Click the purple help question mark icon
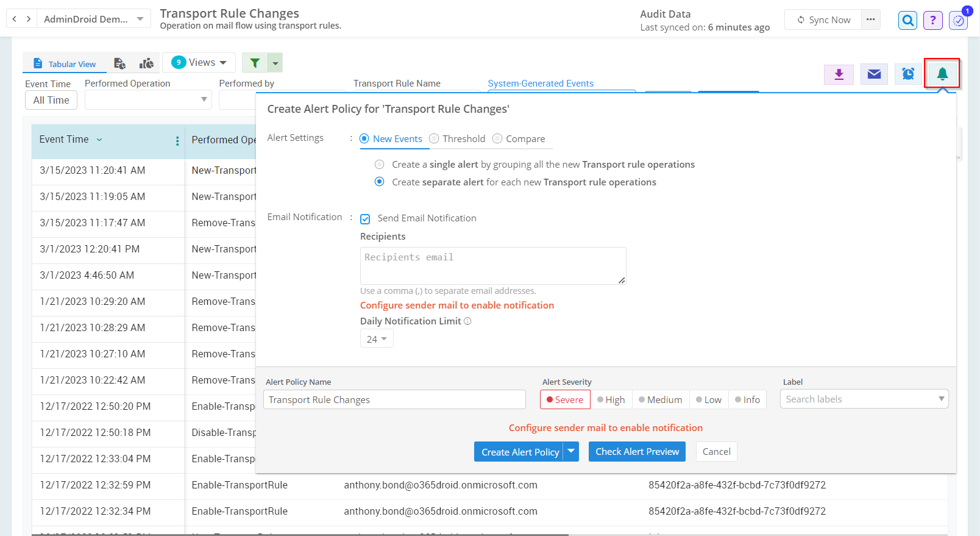This screenshot has height=536, width=980. [932, 20]
